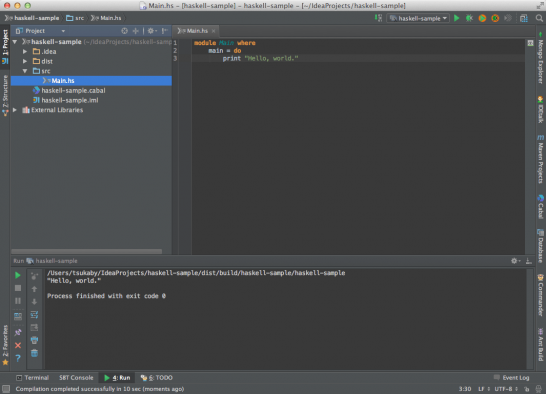Click Scroll from Source target icon
This screenshot has width=546, height=394.
tap(124, 31)
